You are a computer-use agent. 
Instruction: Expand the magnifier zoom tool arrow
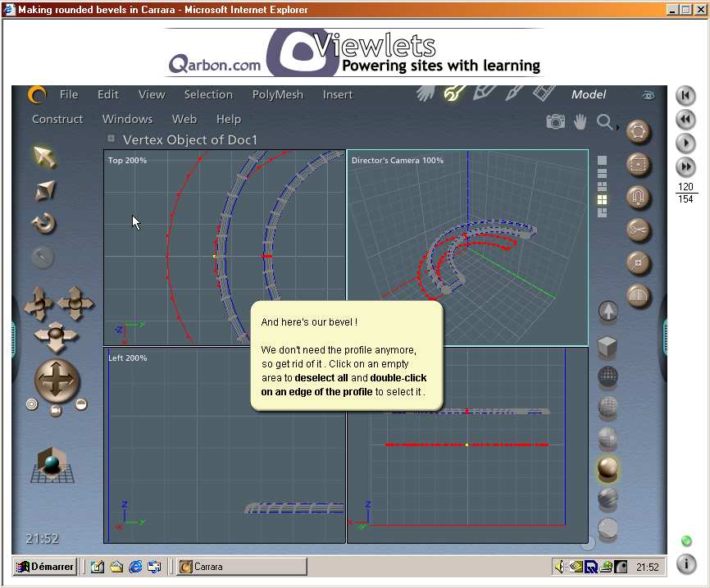[617, 127]
